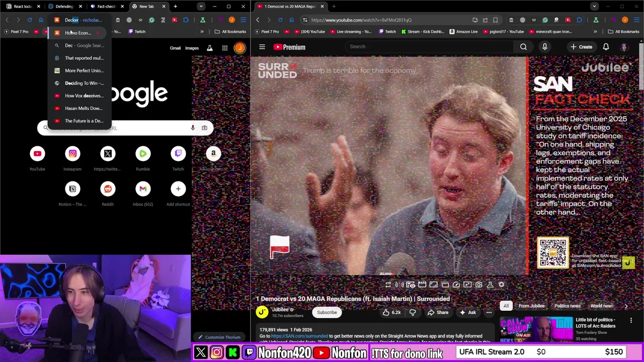
Task: Remove the Homo Econ suggestion with red X
Action: [x=98, y=33]
